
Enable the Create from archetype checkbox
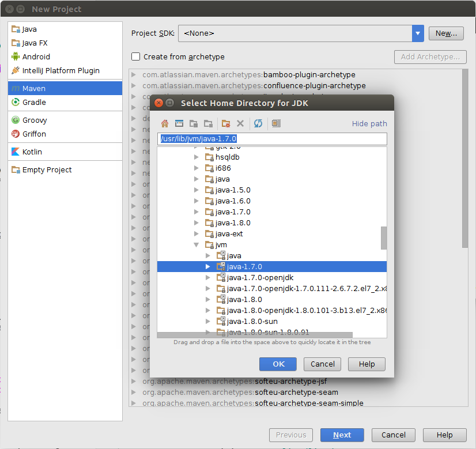click(135, 56)
